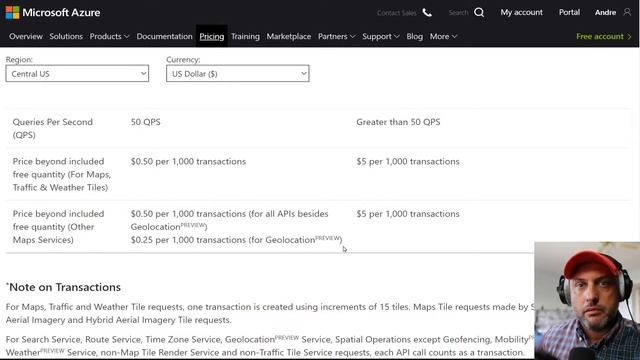640x360 pixels.
Task: Expand the More menu
Action: [443, 36]
